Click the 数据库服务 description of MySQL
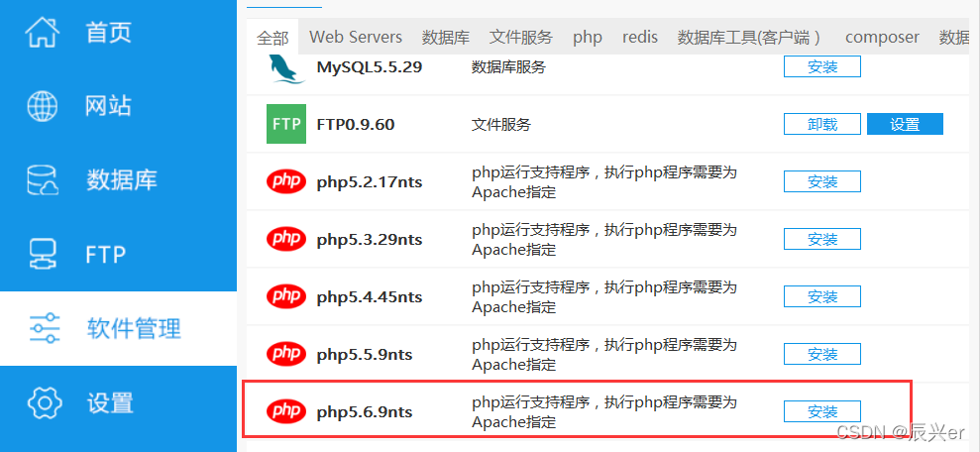This screenshot has height=452, width=980. point(508,66)
